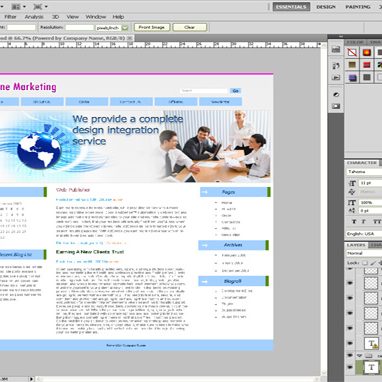Toggle visibility of the warning text layer
The width and height of the screenshot is (382, 382).
coord(350,343)
